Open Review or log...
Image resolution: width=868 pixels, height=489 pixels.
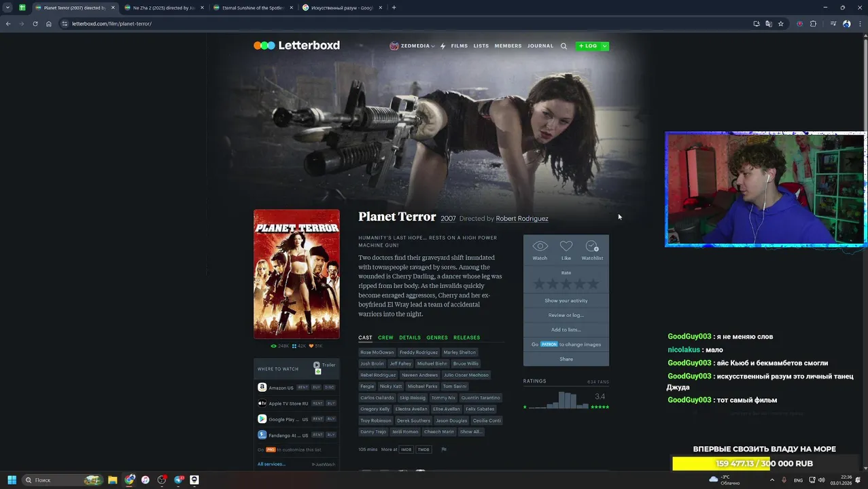tap(566, 315)
